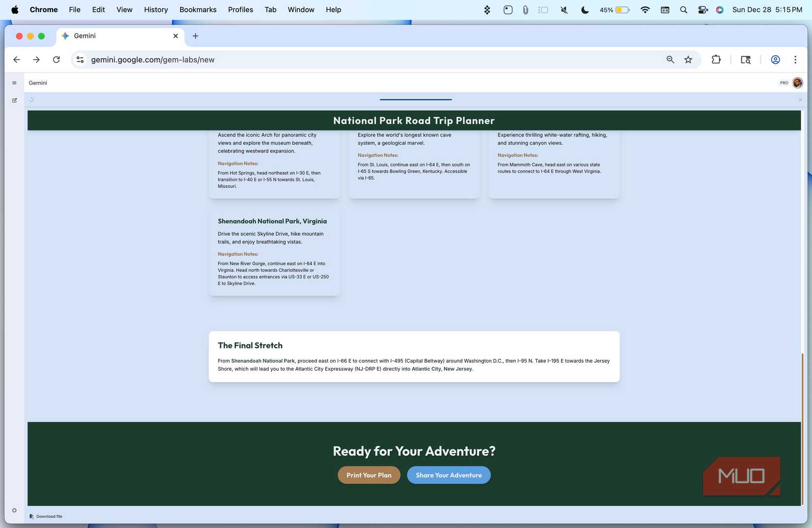Open the Google account avatar
The height and width of the screenshot is (528, 812).
click(x=798, y=83)
